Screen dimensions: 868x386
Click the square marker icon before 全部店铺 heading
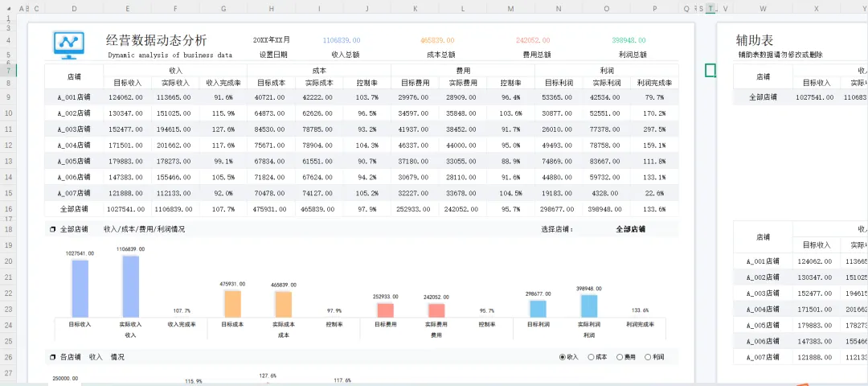click(x=52, y=229)
